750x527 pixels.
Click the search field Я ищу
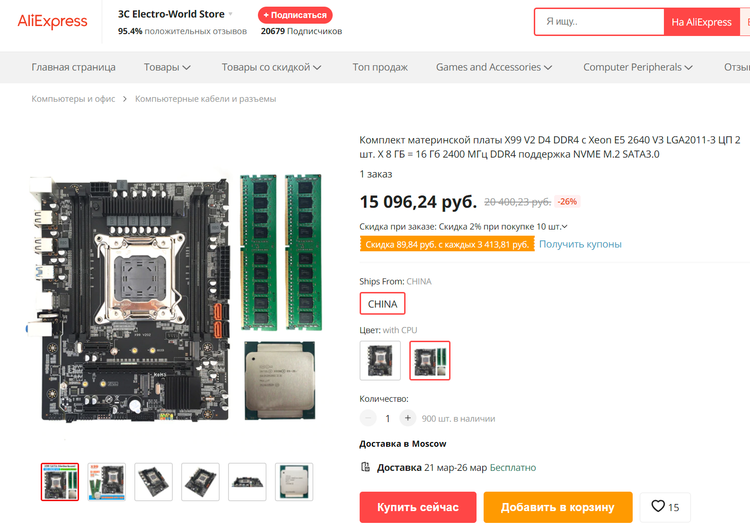(x=599, y=22)
